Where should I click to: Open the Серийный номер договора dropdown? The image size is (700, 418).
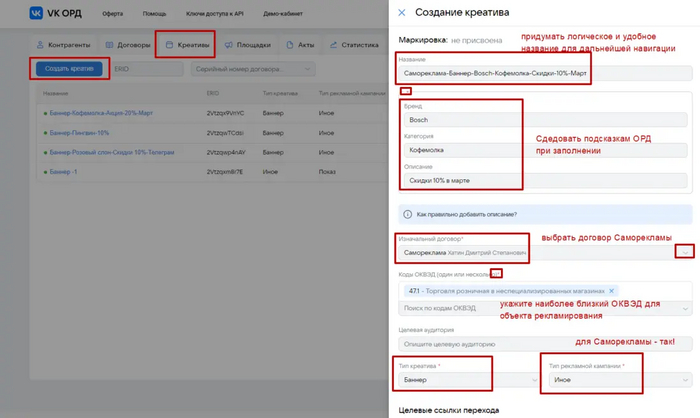[253, 69]
